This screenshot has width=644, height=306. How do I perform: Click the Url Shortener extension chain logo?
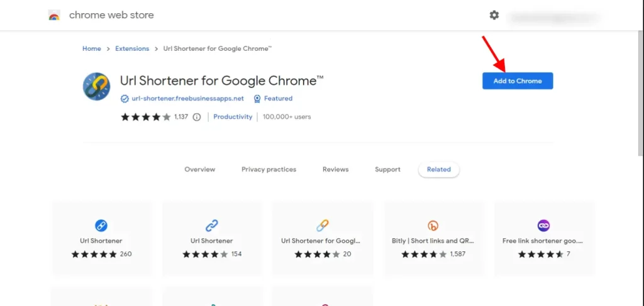coord(96,87)
